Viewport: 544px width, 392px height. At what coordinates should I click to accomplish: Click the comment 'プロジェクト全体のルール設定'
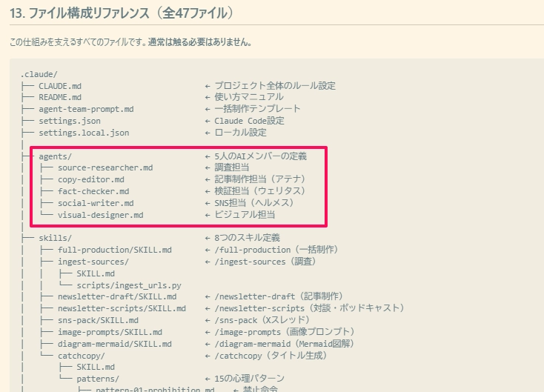click(275, 86)
